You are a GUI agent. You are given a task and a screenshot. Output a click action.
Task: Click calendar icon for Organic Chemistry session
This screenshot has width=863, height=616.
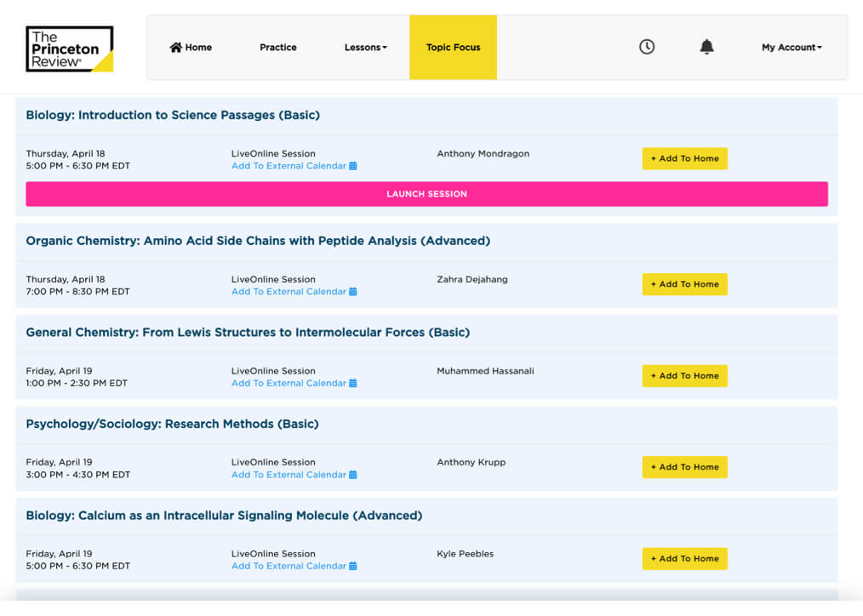pyautogui.click(x=353, y=292)
